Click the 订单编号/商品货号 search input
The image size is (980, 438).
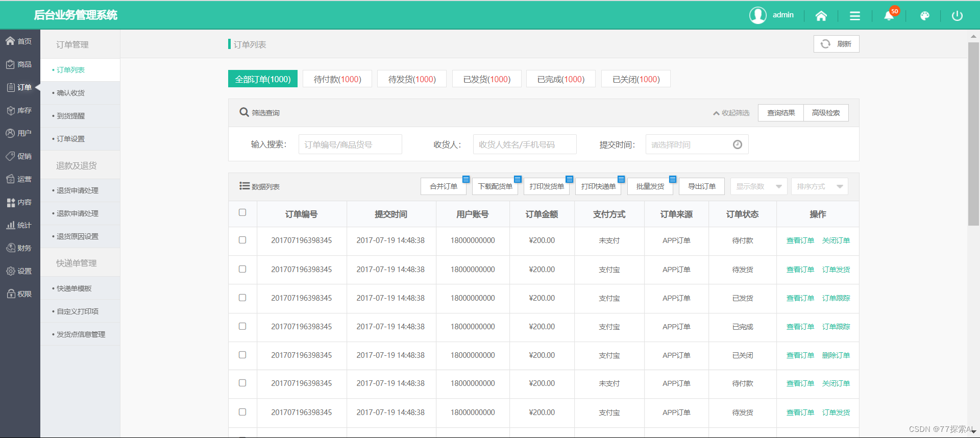pyautogui.click(x=350, y=144)
